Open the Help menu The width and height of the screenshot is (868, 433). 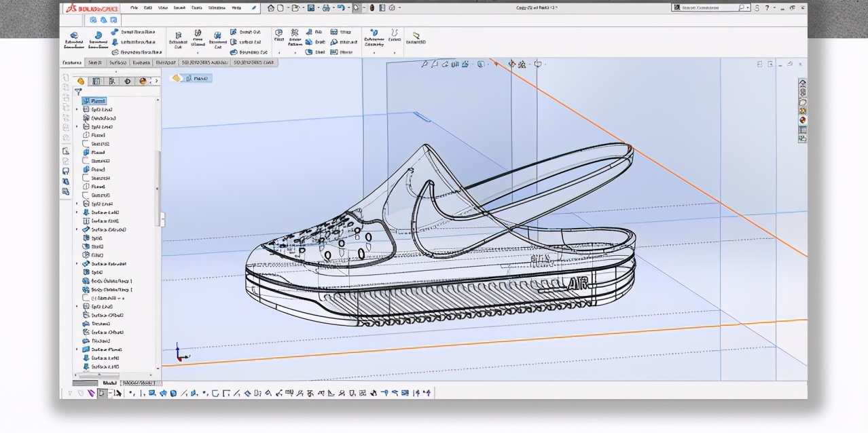[x=236, y=8]
